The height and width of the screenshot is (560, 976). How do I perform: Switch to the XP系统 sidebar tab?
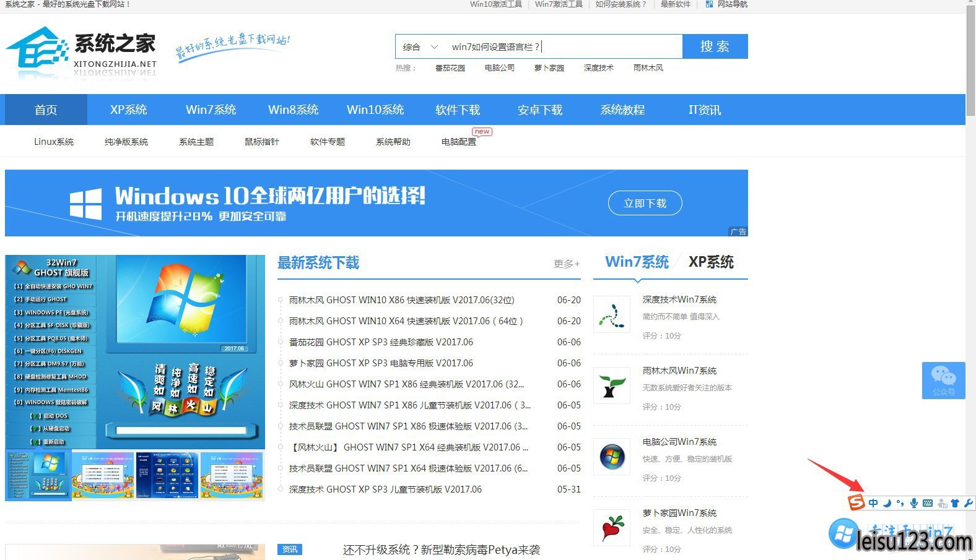point(711,262)
